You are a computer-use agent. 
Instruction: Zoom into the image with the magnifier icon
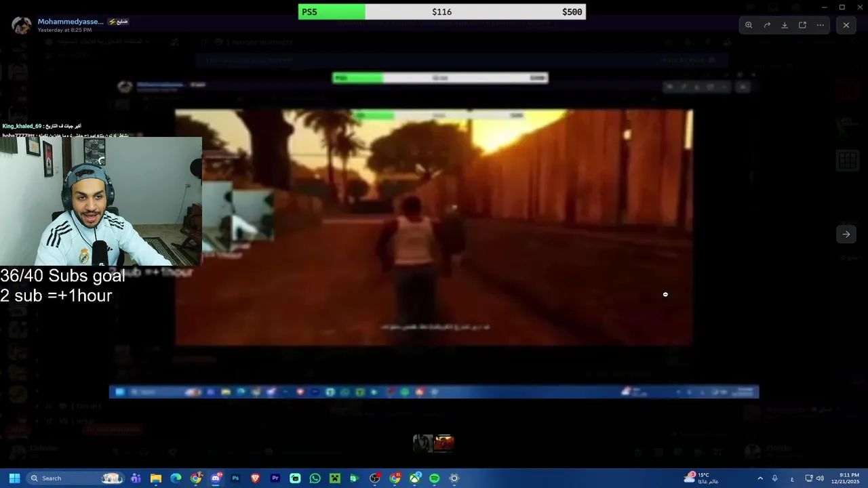click(749, 25)
